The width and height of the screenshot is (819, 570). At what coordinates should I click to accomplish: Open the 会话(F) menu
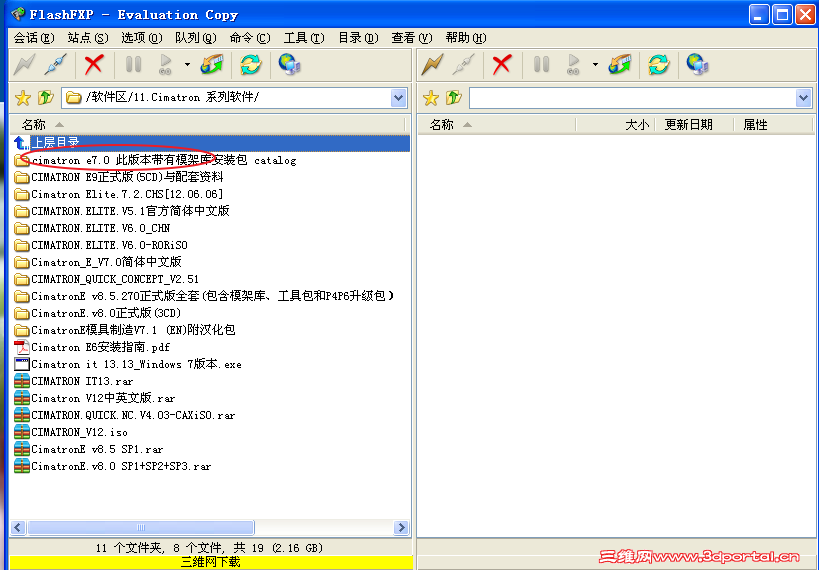pyautogui.click(x=34, y=38)
